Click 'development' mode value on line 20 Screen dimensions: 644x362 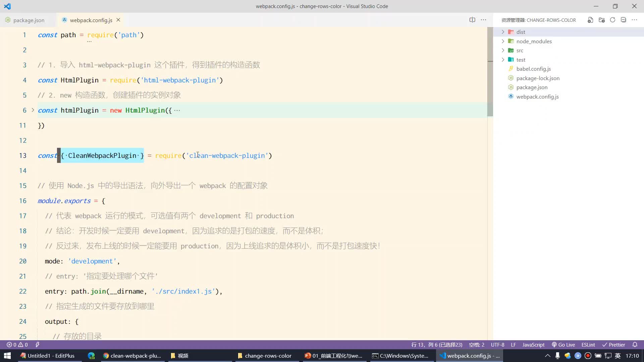point(92,261)
